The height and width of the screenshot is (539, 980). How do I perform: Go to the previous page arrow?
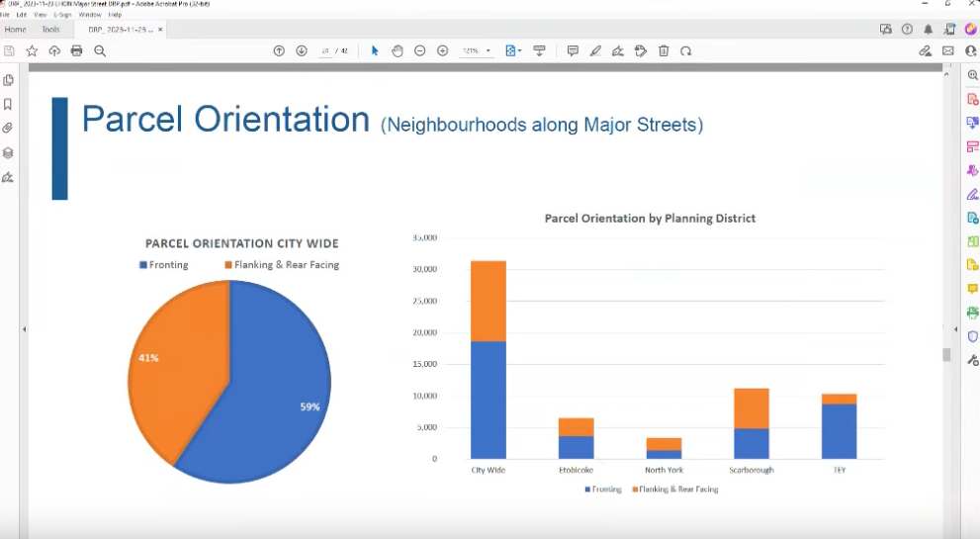279,50
